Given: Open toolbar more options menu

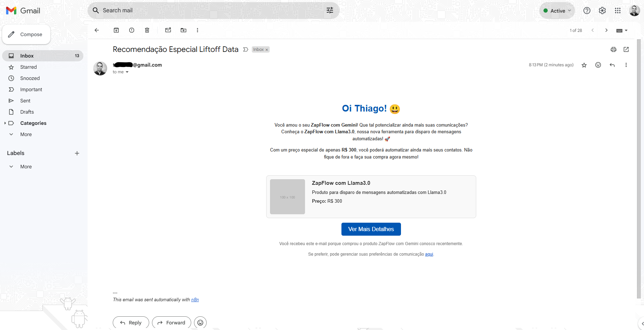Looking at the screenshot, I should coord(198,30).
